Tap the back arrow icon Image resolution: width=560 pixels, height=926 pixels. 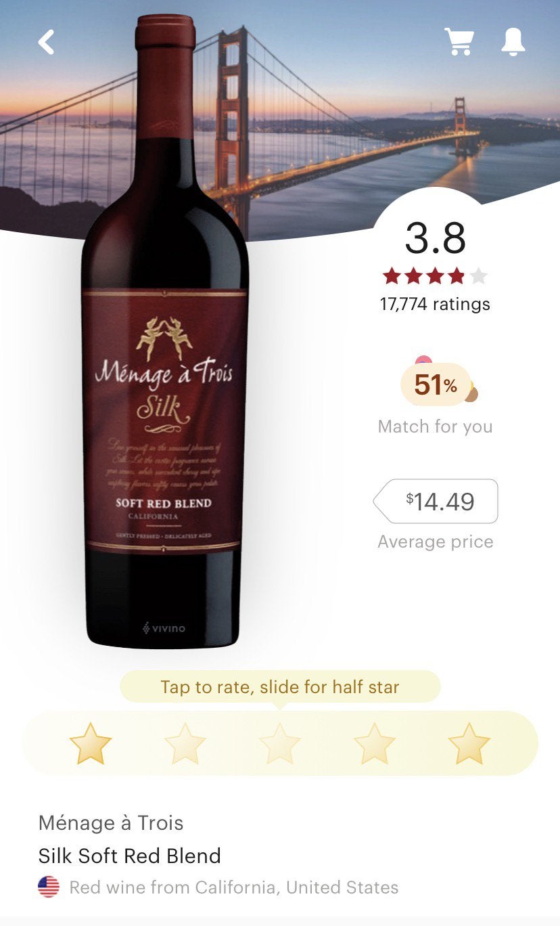(46, 42)
